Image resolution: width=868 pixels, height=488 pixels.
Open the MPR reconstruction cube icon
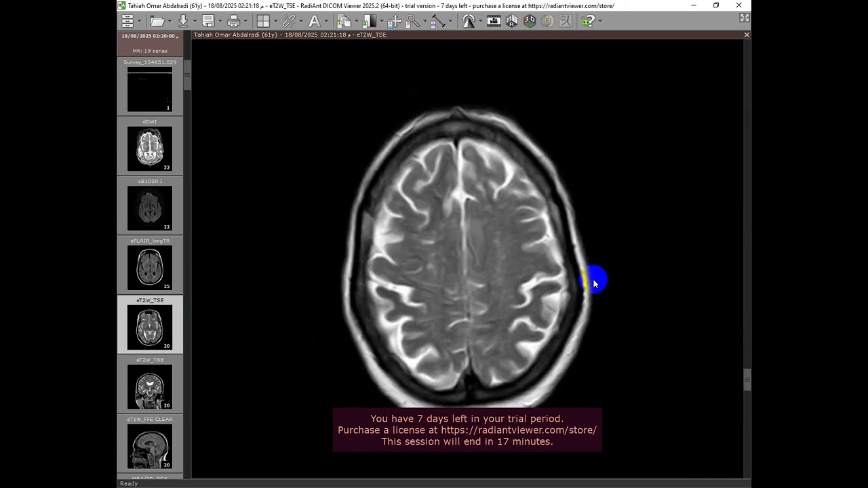(512, 21)
